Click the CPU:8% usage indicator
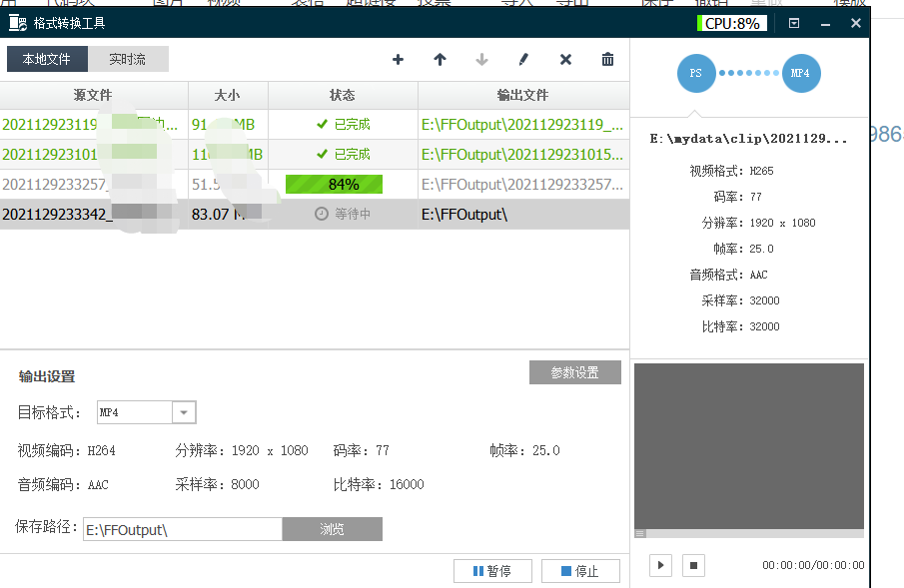Screen dimensions: 904x588 [x=731, y=23]
